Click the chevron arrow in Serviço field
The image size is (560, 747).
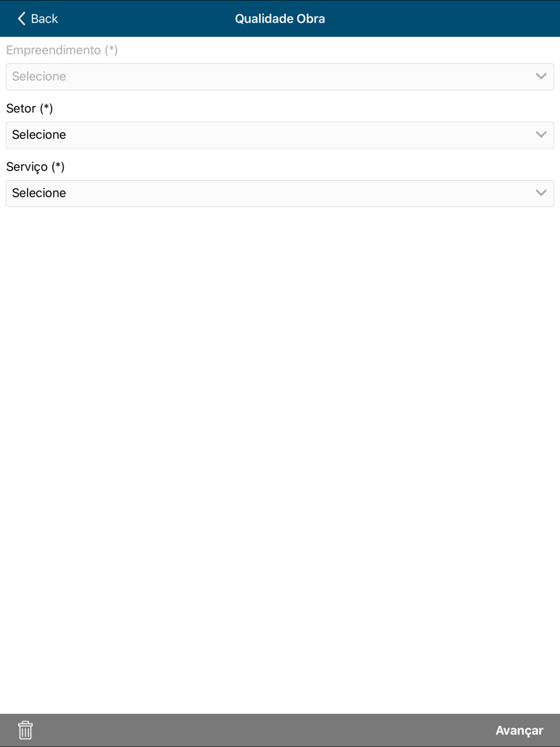pyautogui.click(x=541, y=193)
